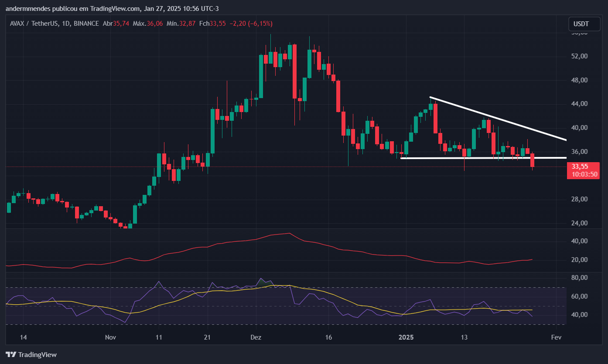Click the 21 date label on time axis
This screenshot has height=364, width=608.
pos(207,337)
